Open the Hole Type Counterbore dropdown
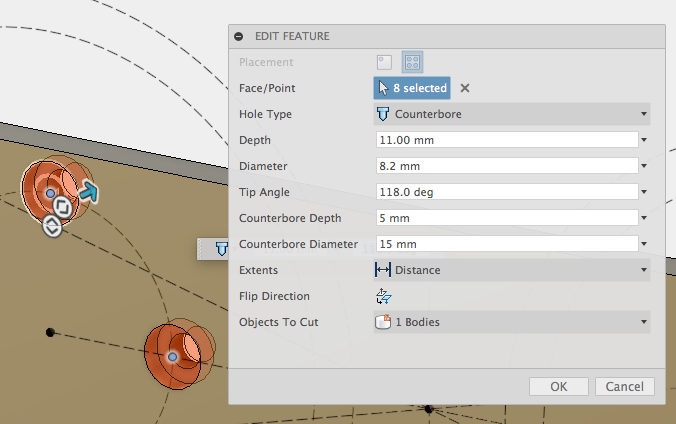 [512, 114]
